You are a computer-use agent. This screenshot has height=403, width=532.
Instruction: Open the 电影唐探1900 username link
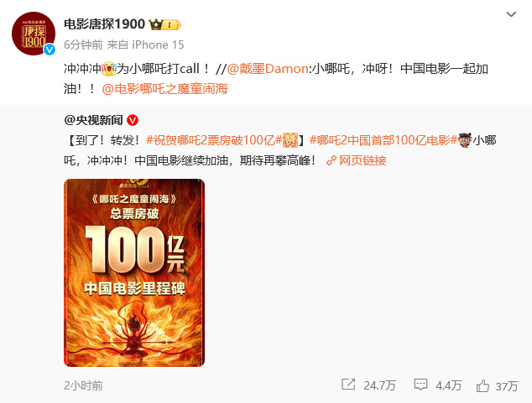point(105,24)
